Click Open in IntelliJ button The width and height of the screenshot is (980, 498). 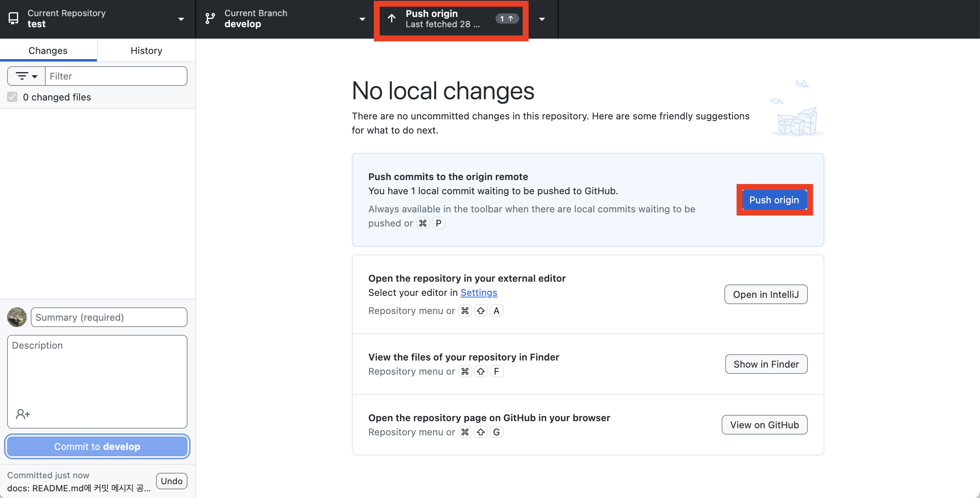point(766,294)
